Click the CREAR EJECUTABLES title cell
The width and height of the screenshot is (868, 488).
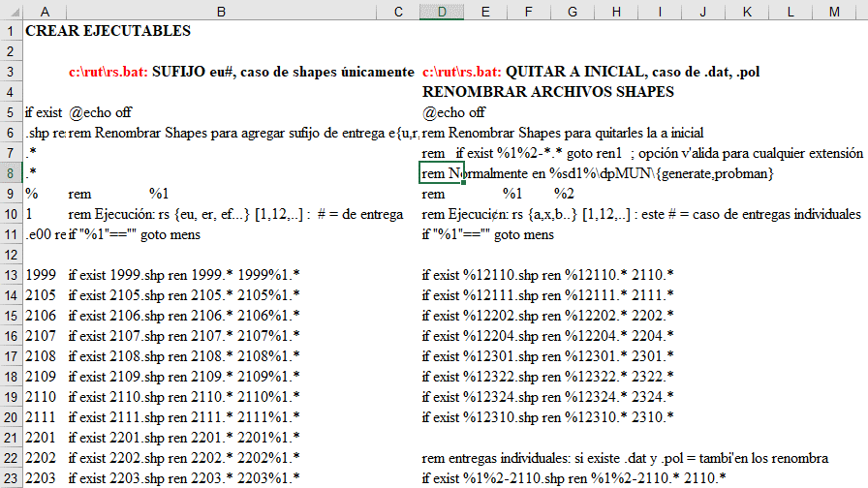(x=108, y=31)
